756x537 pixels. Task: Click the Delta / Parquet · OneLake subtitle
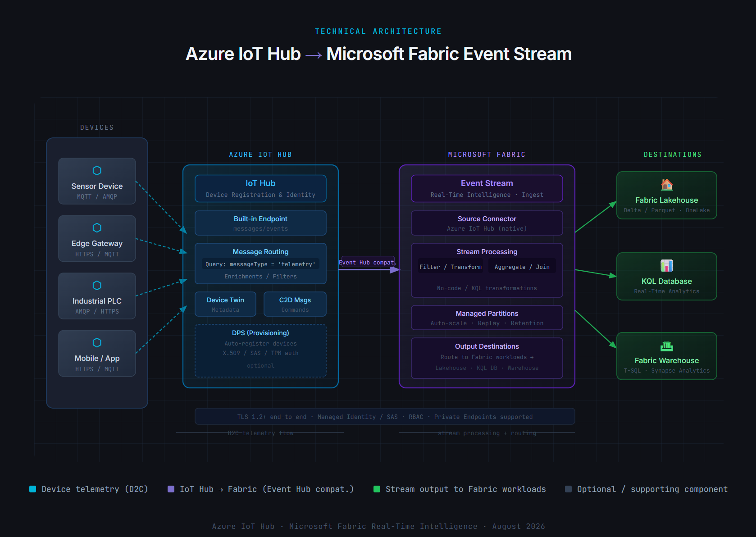pyautogui.click(x=667, y=210)
